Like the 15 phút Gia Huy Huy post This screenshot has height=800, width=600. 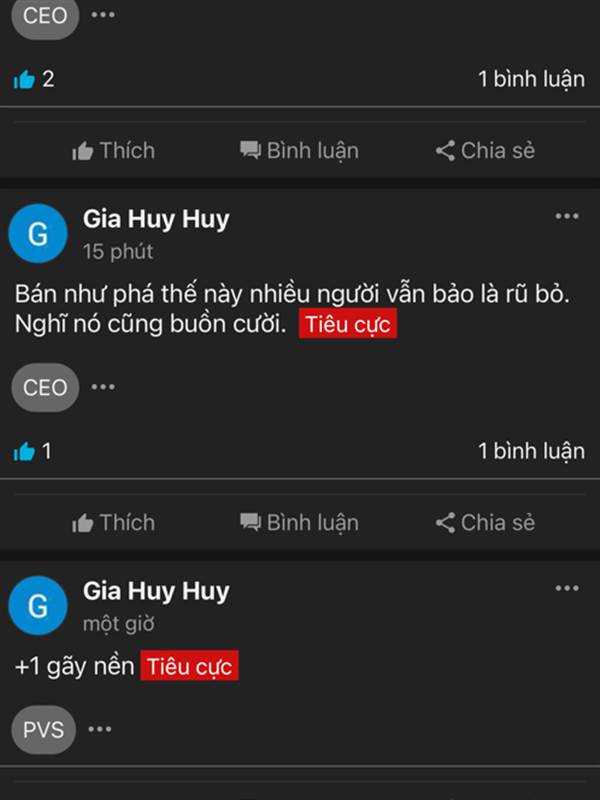[x=113, y=522]
